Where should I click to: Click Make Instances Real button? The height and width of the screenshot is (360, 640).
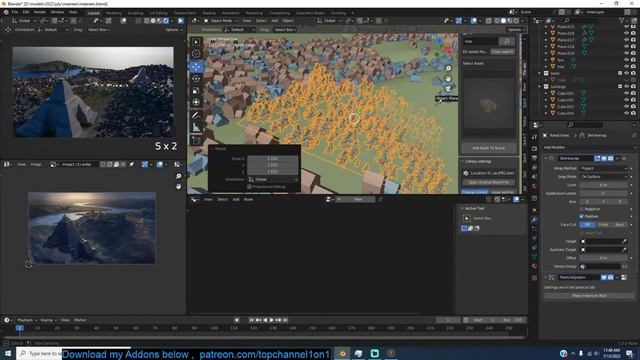[x=589, y=296]
